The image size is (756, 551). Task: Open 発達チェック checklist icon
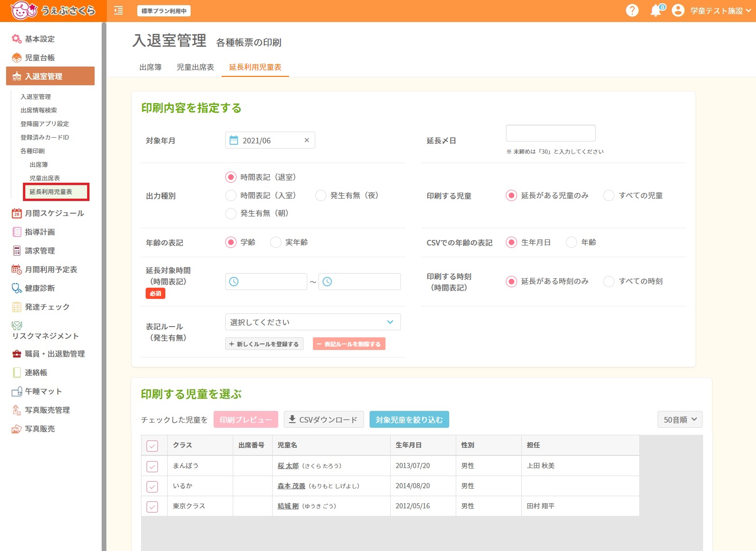(x=16, y=307)
